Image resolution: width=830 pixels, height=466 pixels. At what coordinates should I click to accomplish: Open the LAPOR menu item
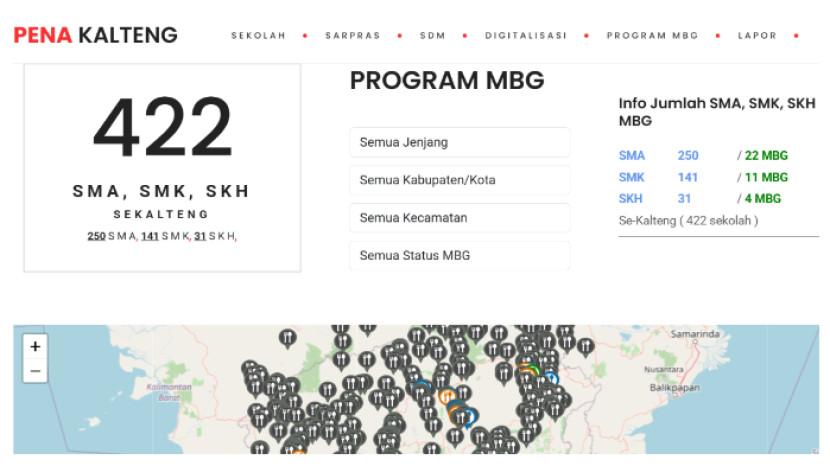757,36
